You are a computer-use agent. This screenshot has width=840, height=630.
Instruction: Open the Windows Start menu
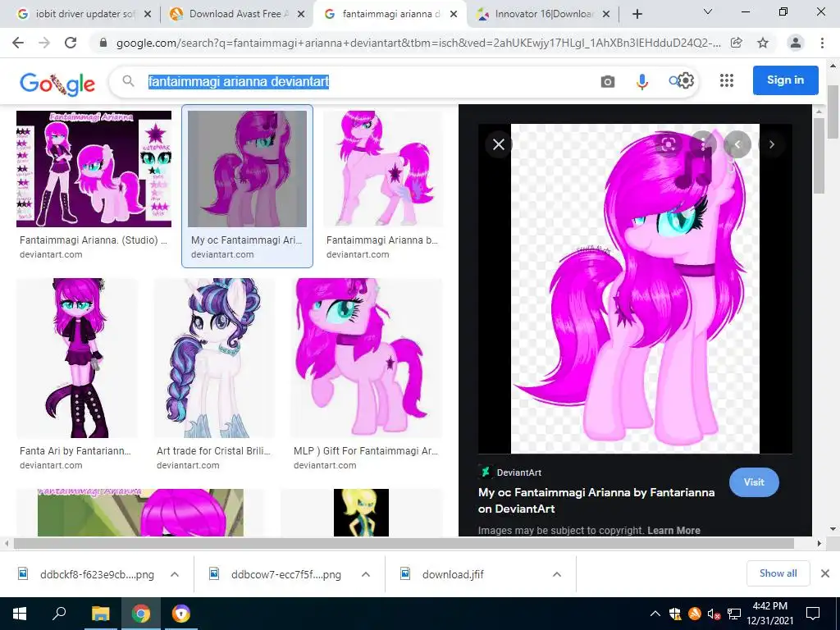(20, 614)
